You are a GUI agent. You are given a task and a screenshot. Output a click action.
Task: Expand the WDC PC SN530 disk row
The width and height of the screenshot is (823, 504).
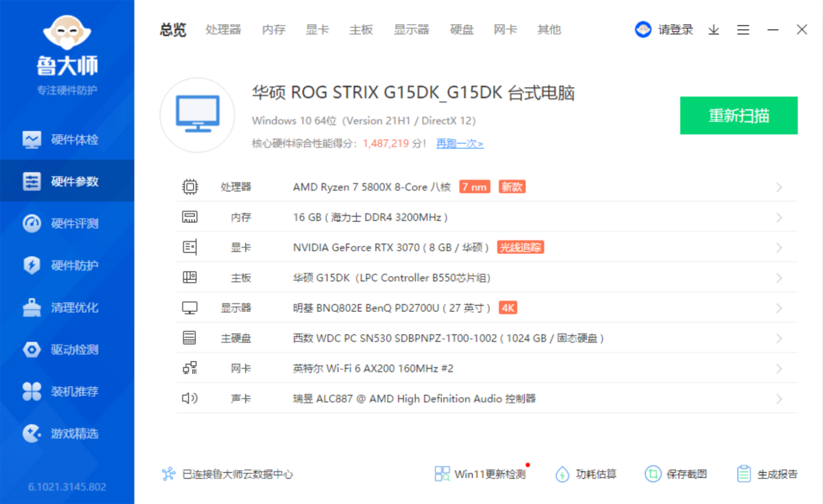487,338
